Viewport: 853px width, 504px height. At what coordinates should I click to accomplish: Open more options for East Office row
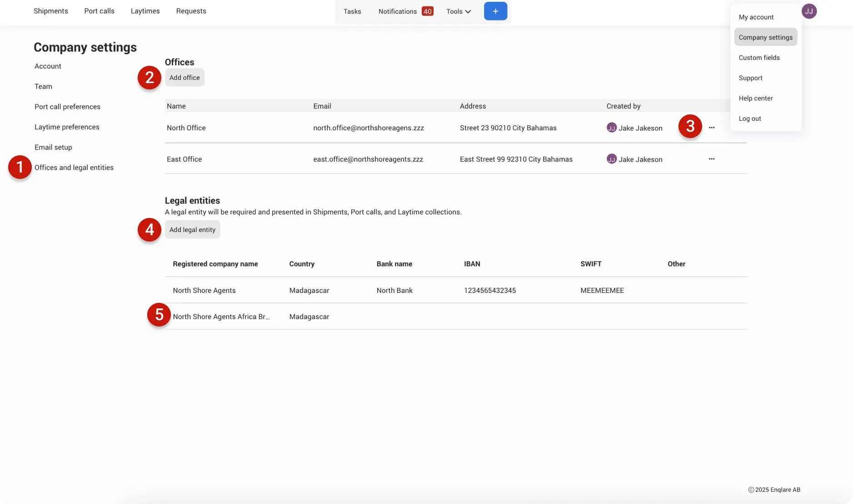(x=712, y=159)
